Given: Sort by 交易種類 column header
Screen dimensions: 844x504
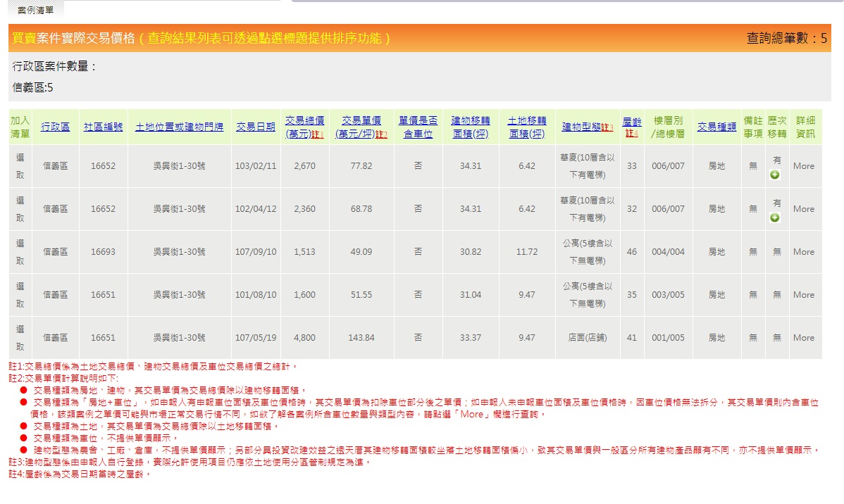Looking at the screenshot, I should tap(716, 127).
